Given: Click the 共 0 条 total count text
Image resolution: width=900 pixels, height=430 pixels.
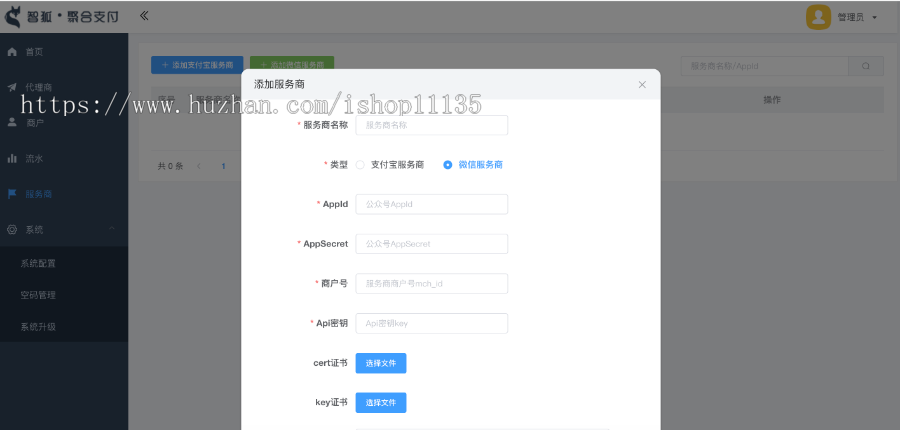Looking at the screenshot, I should click(x=170, y=166).
